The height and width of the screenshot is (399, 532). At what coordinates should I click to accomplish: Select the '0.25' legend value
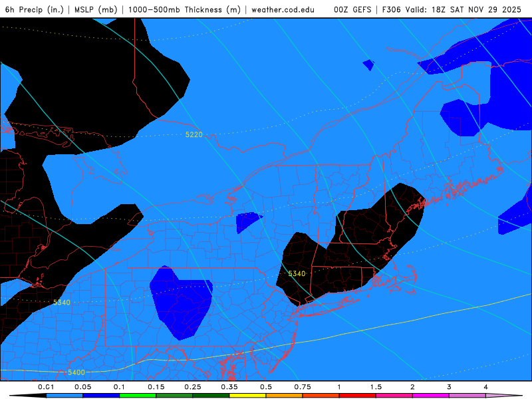click(x=193, y=387)
